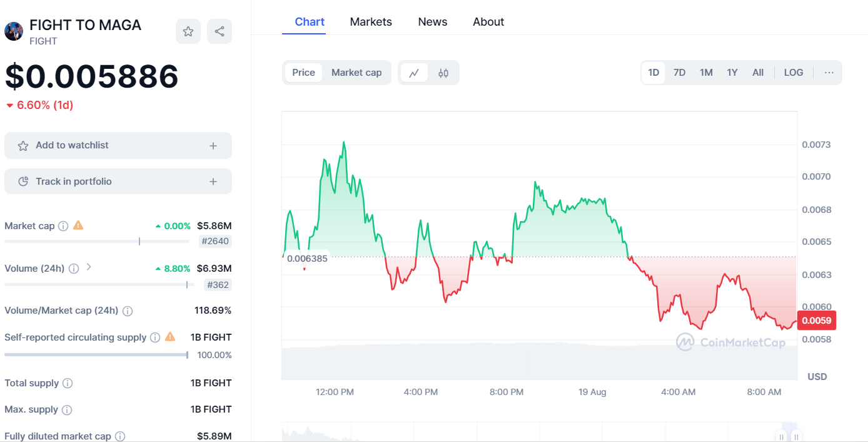The height and width of the screenshot is (442, 868).
Task: Click the circulating supply progress bar
Action: point(96,355)
